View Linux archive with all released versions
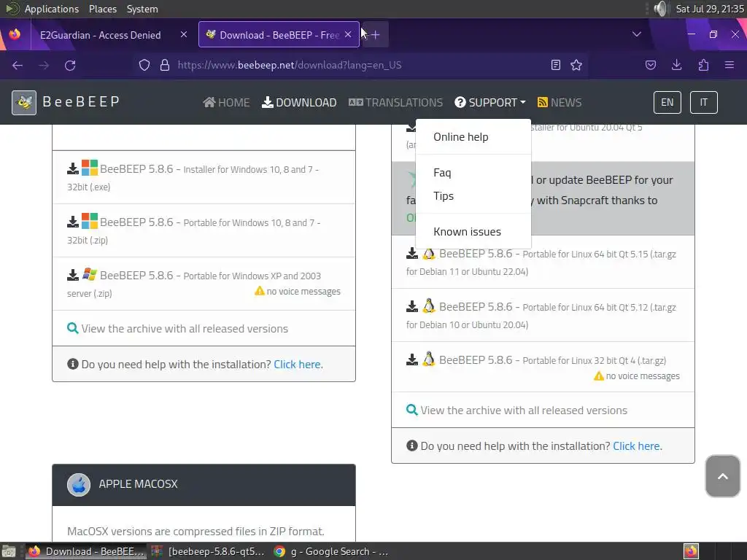The height and width of the screenshot is (560, 747). click(524, 411)
